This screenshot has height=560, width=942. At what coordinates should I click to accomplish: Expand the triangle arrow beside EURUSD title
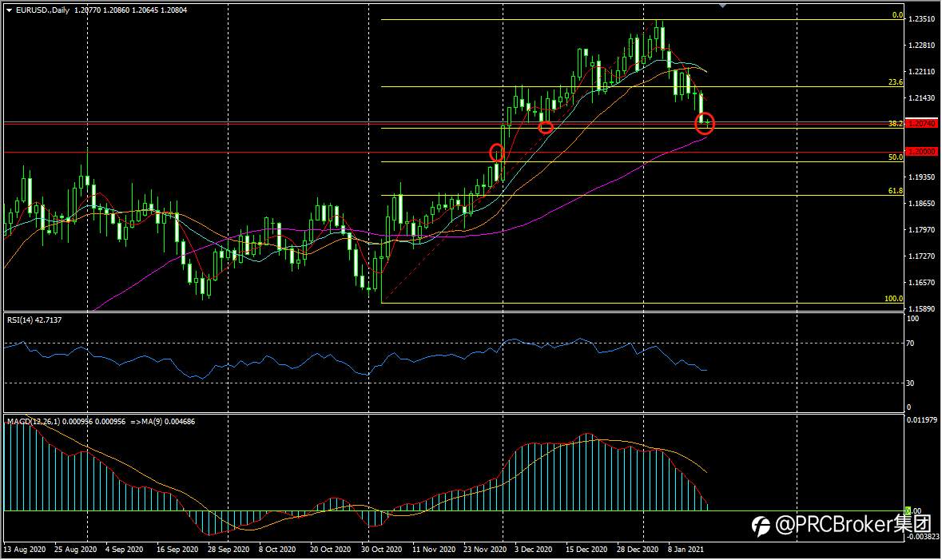(x=9, y=10)
